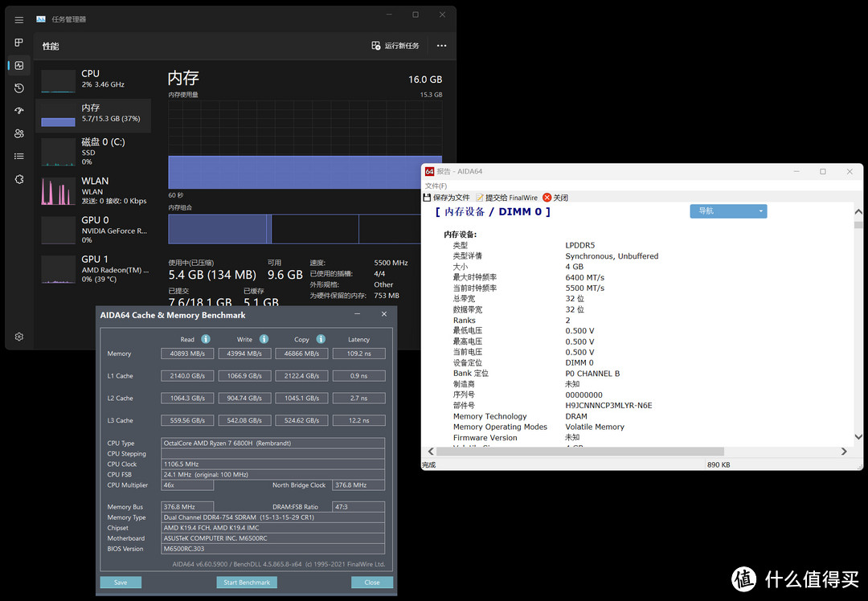Click Memory Read value 40893 MB/s
The image size is (868, 601).
187,353
